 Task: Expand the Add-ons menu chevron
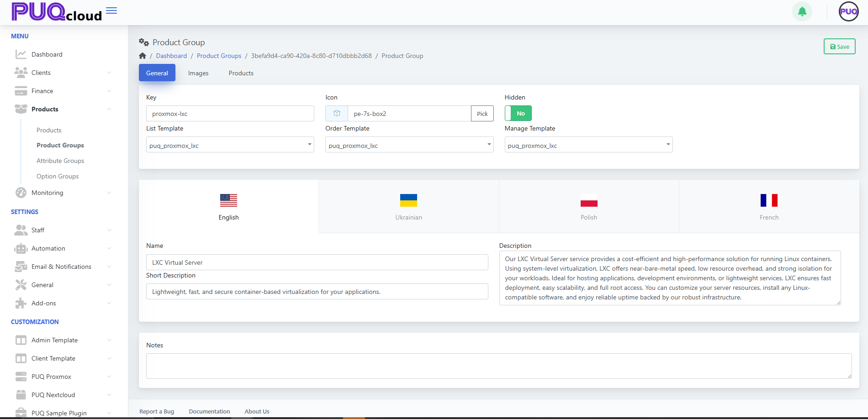(109, 303)
